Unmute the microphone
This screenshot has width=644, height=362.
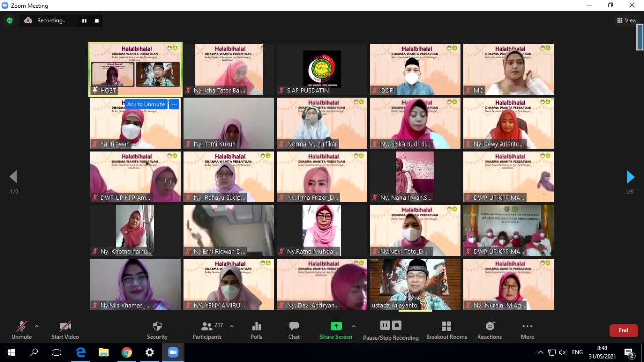coord(21,330)
